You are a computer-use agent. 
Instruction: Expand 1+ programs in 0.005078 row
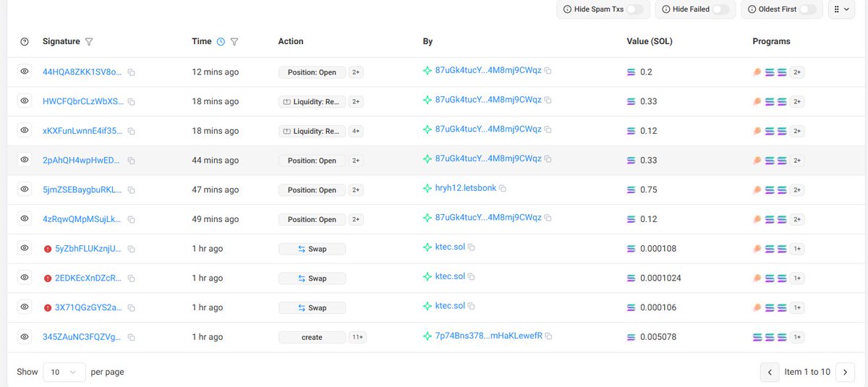click(x=797, y=337)
